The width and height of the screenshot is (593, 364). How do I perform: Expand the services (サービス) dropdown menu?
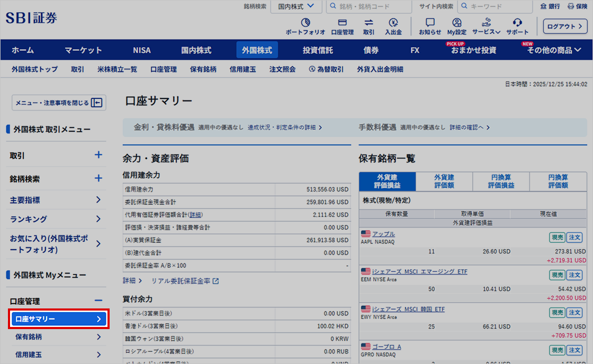click(x=486, y=26)
